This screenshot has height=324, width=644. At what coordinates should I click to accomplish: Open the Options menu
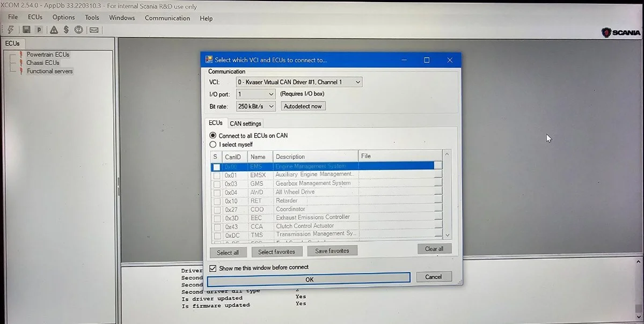pos(63,17)
